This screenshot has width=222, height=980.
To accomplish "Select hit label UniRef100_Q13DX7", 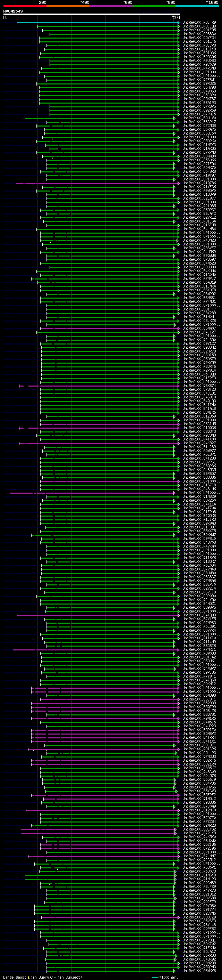I will pyautogui.click(x=199, y=562).
